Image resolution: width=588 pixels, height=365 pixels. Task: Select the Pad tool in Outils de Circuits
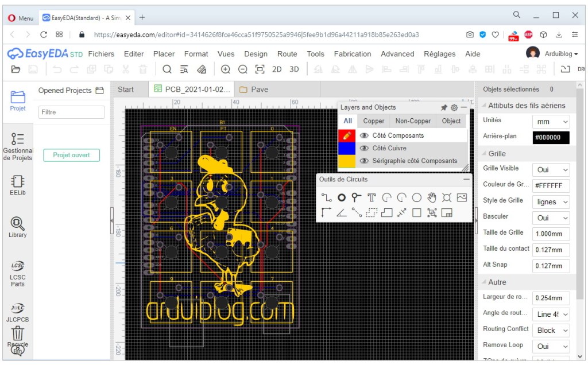point(342,197)
